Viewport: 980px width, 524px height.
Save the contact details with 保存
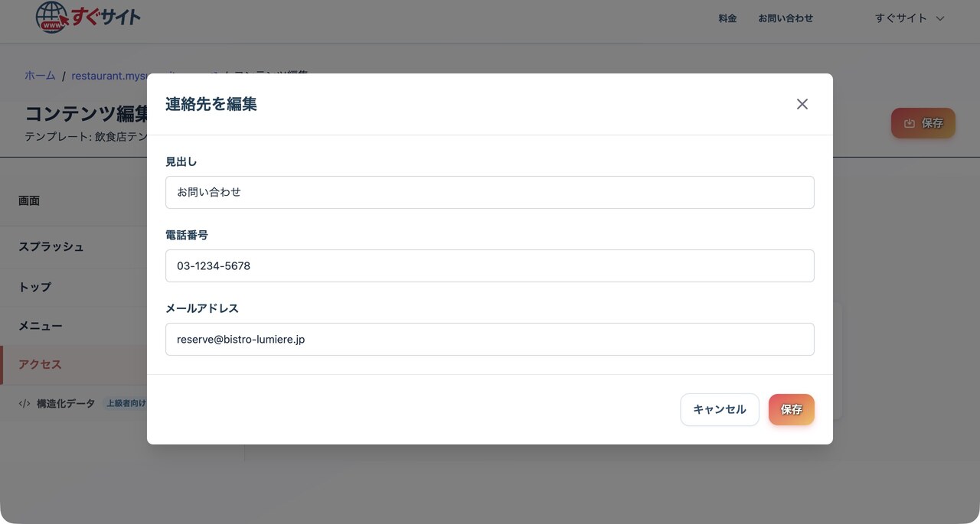(791, 409)
